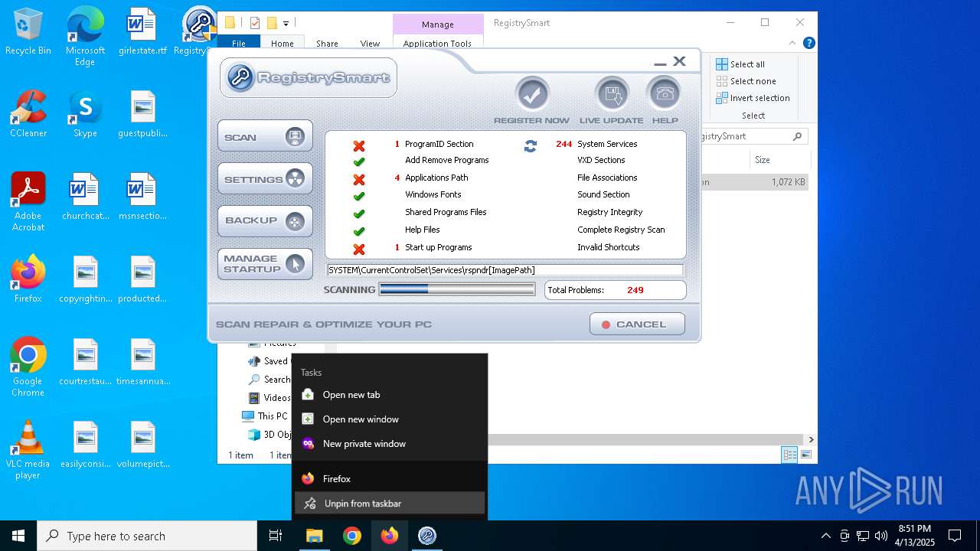Click the green check beside Windows Fonts
980x551 pixels.
(x=358, y=196)
